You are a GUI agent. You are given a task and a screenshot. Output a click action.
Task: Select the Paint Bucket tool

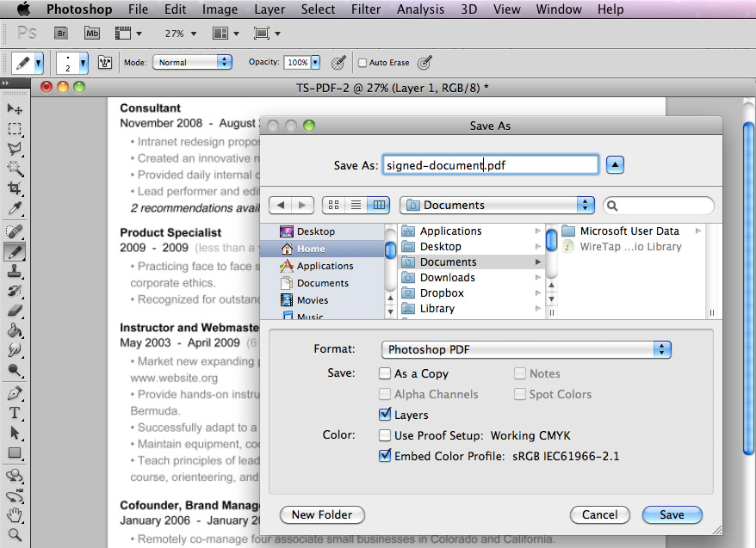(15, 330)
